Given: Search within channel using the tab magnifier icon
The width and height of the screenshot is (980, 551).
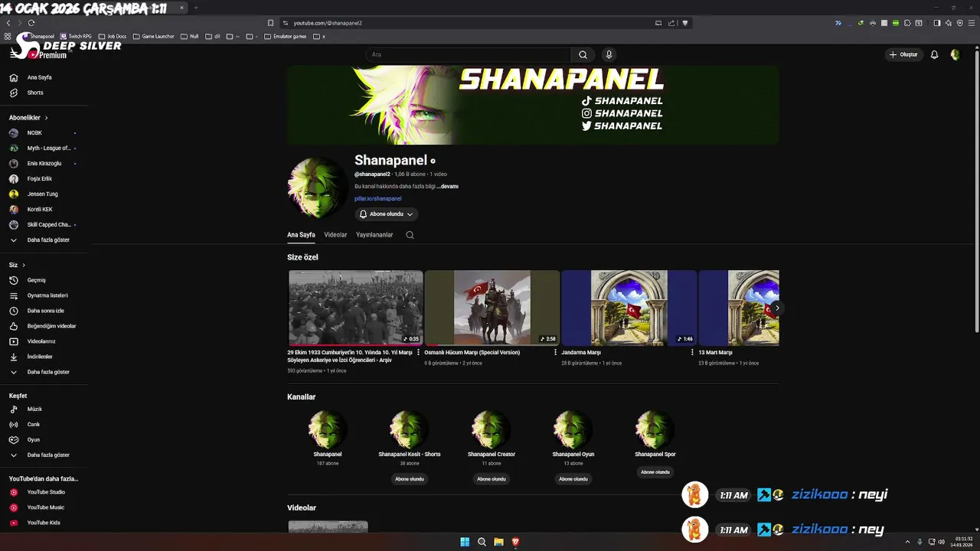Looking at the screenshot, I should click(410, 235).
